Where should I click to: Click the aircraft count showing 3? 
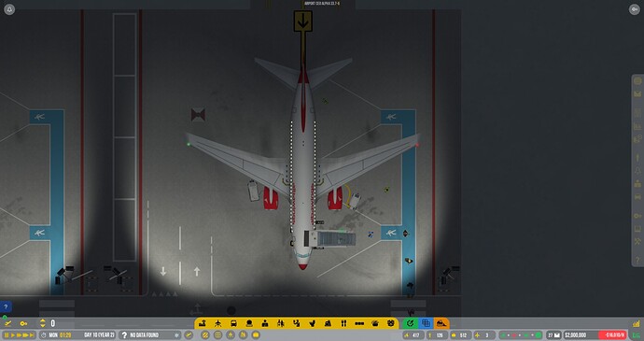coord(484,335)
